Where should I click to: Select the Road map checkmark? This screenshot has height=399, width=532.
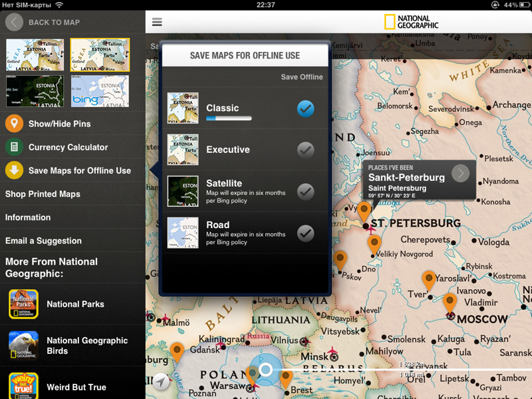[x=305, y=233]
